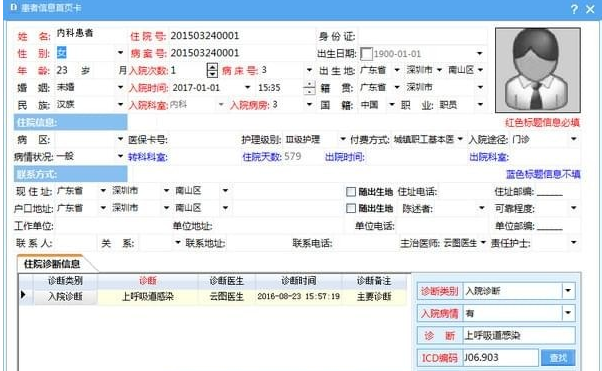602x371 pixels.
Task: Open the 现住址 district dropdown 南山区
Action: (x=225, y=191)
